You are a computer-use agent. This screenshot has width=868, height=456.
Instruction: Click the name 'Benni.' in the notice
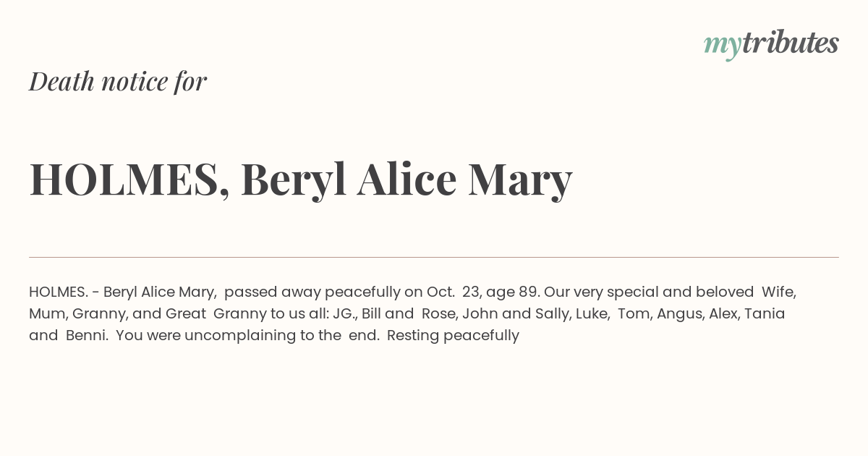click(x=87, y=336)
